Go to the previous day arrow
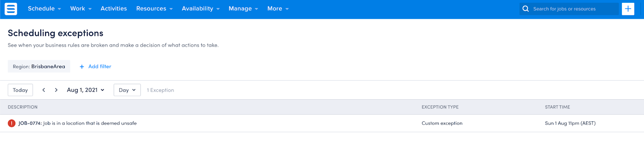The width and height of the screenshot is (644, 154). click(x=44, y=90)
